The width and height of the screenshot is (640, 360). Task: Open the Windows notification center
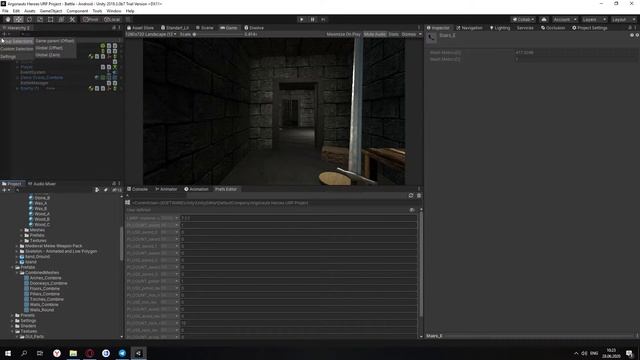pyautogui.click(x=630, y=353)
